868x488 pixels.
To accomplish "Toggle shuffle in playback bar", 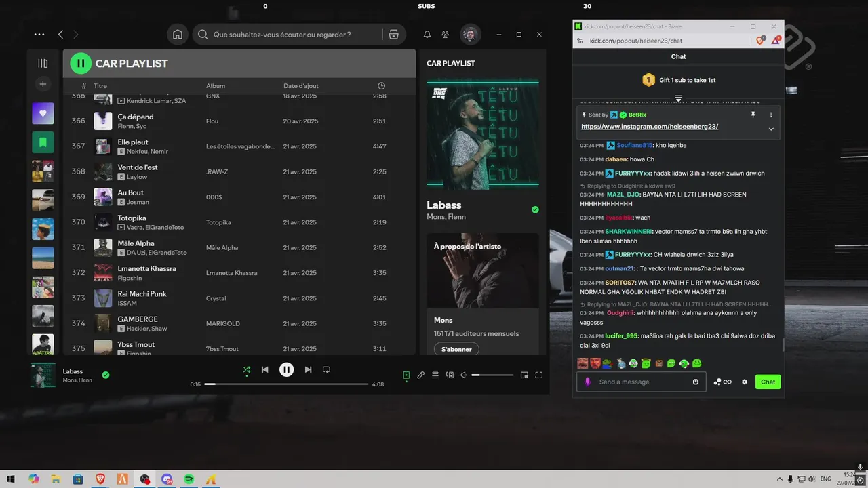I will 247,369.
